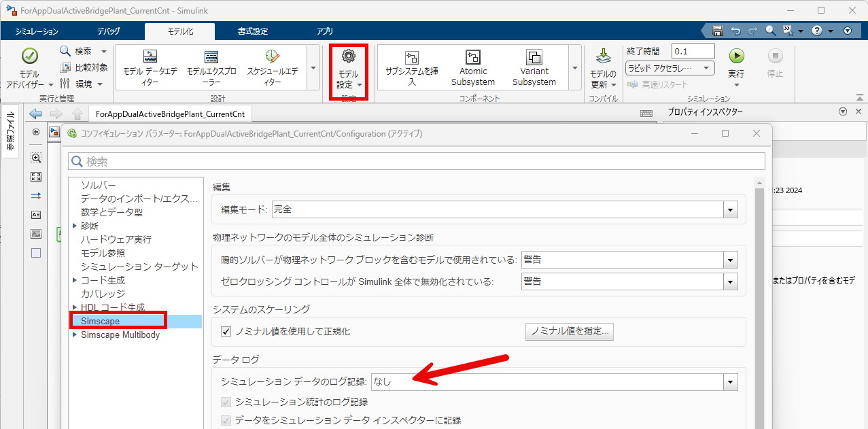Switch to the デバッグ ribbon tab

pyautogui.click(x=108, y=31)
